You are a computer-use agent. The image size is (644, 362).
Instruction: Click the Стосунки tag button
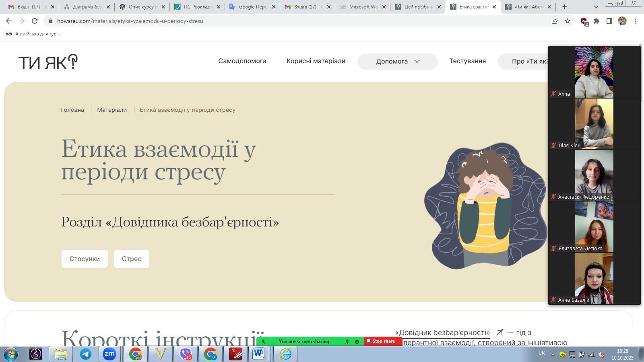[85, 259]
